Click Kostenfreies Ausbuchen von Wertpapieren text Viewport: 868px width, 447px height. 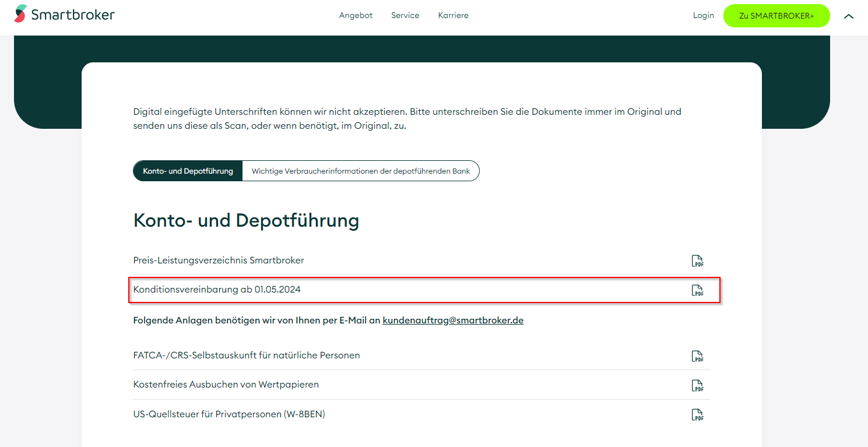[226, 385]
